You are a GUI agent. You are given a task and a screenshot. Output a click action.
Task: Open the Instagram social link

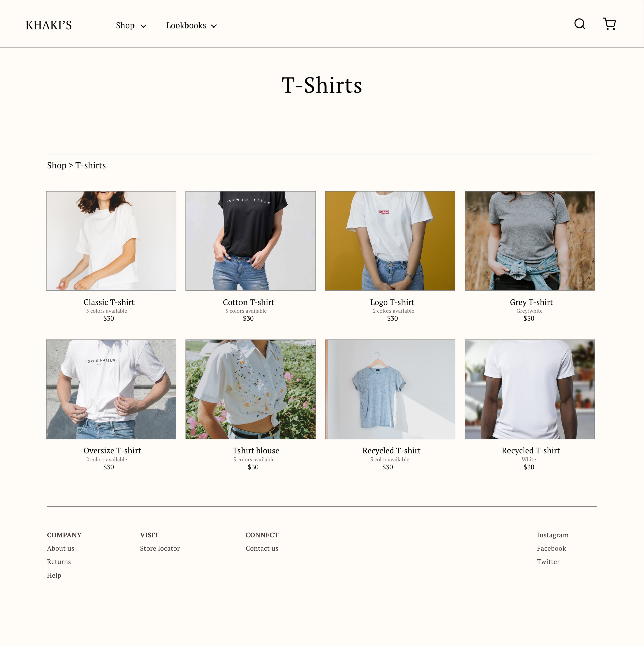click(x=552, y=535)
